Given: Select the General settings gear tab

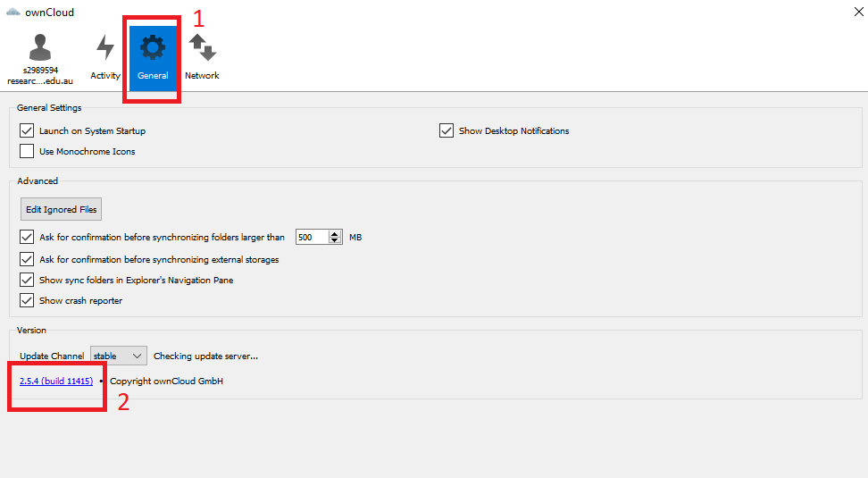Looking at the screenshot, I should coord(153,58).
